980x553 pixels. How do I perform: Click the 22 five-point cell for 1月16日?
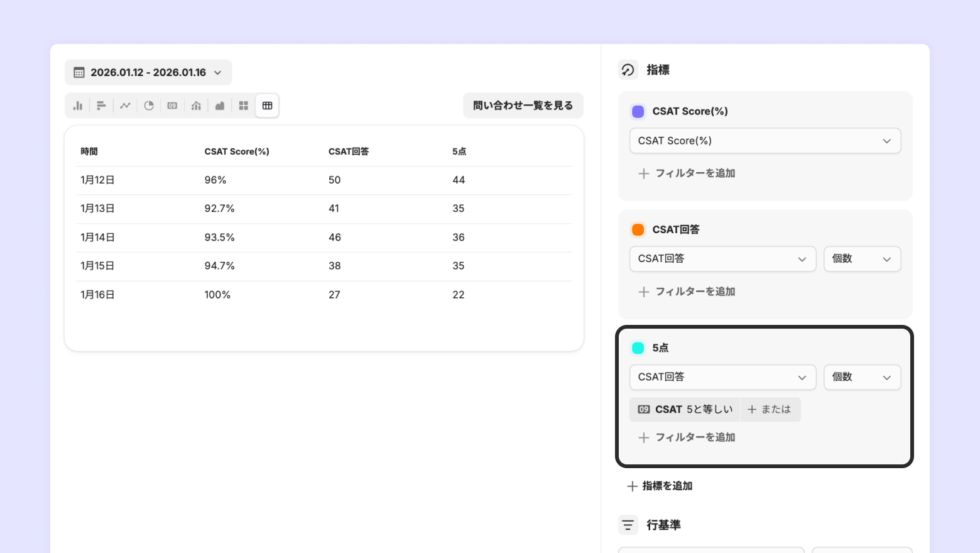(459, 295)
